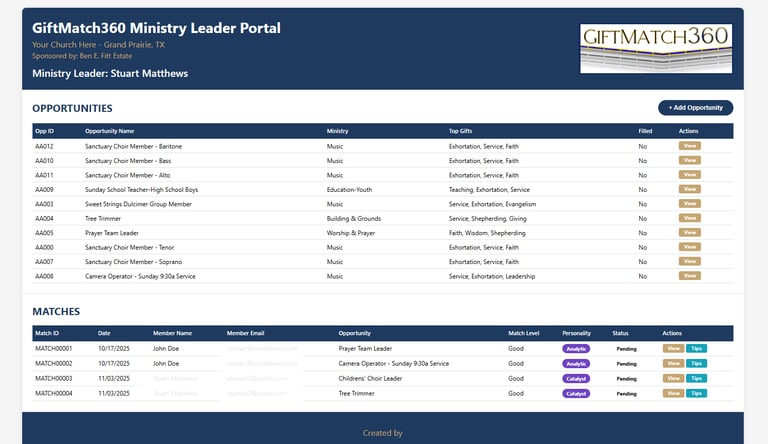768x444 pixels.
Task: View match MATCH00004 details
Action: [673, 393]
